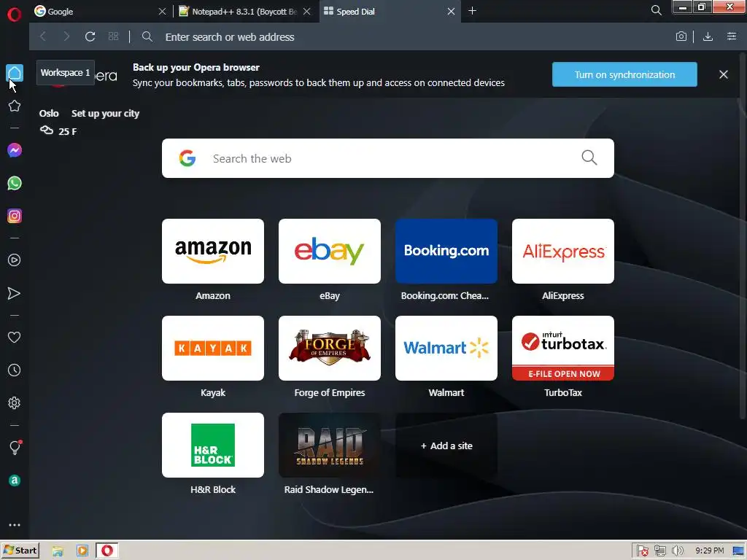
Task: Open the green 'a' sidebar extension icon
Action: click(x=15, y=480)
